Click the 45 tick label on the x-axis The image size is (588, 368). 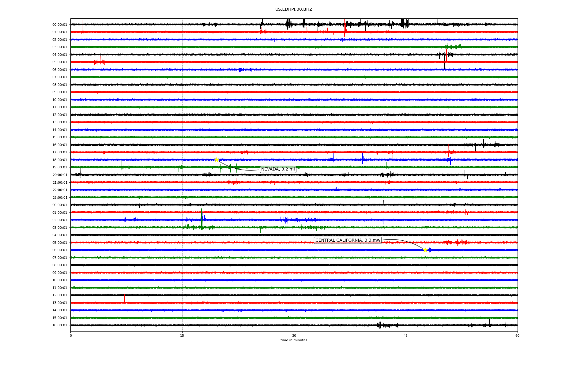pos(406,335)
